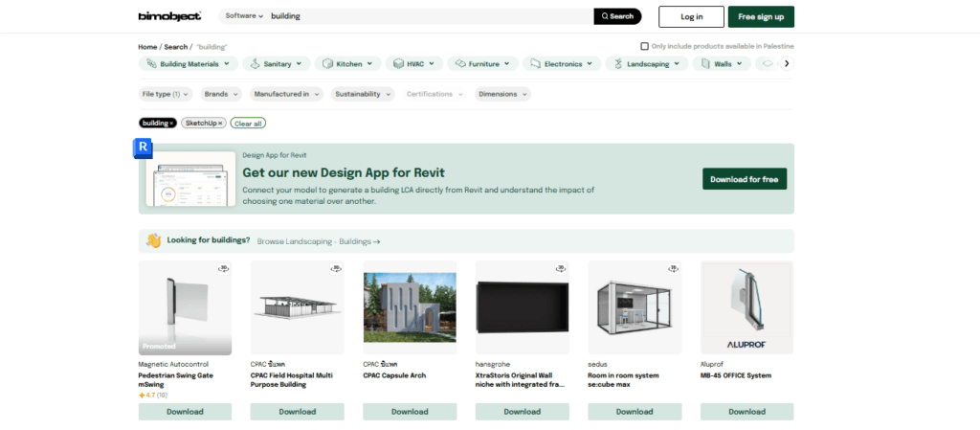The height and width of the screenshot is (430, 980).
Task: Click Download for free button
Action: coord(745,179)
